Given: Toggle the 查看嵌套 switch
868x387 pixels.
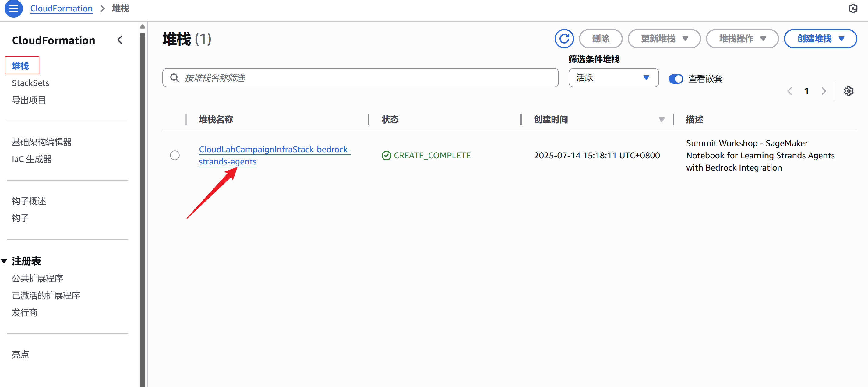Looking at the screenshot, I should click(x=676, y=79).
